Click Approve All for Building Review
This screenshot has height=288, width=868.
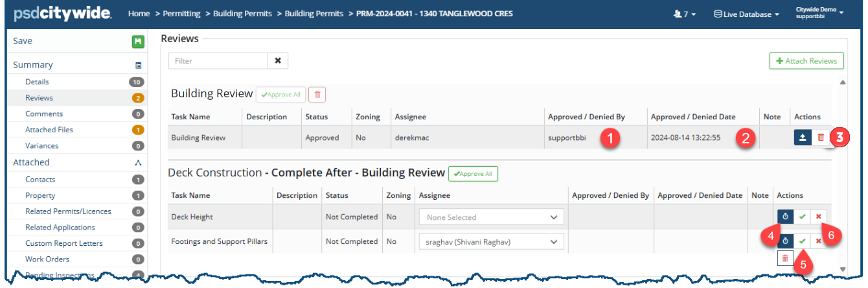coord(280,94)
